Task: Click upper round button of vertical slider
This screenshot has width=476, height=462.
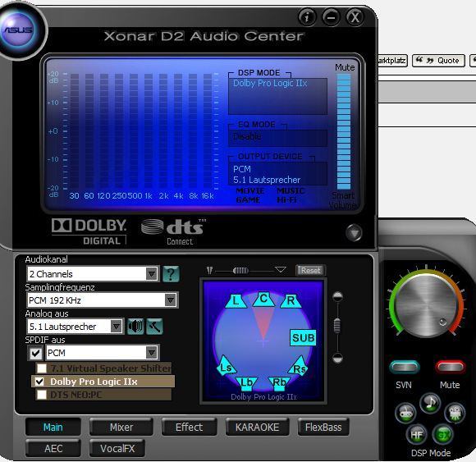Action: click(x=338, y=296)
